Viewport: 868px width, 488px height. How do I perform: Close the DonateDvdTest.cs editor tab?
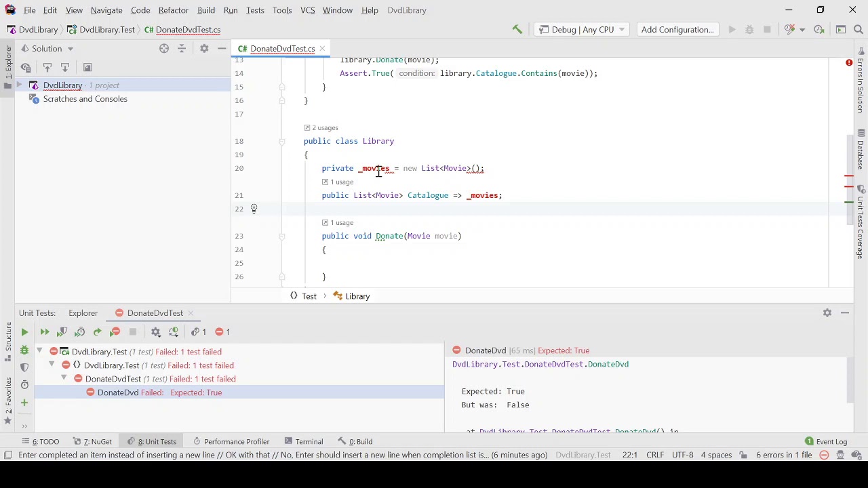pyautogui.click(x=322, y=48)
